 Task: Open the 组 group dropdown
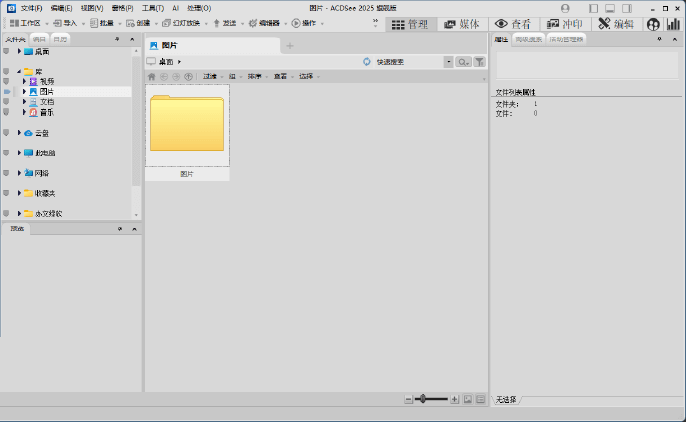[x=235, y=77]
